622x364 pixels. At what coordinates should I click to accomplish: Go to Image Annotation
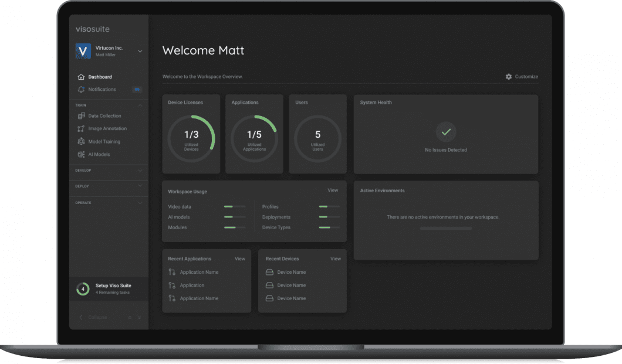[109, 129]
